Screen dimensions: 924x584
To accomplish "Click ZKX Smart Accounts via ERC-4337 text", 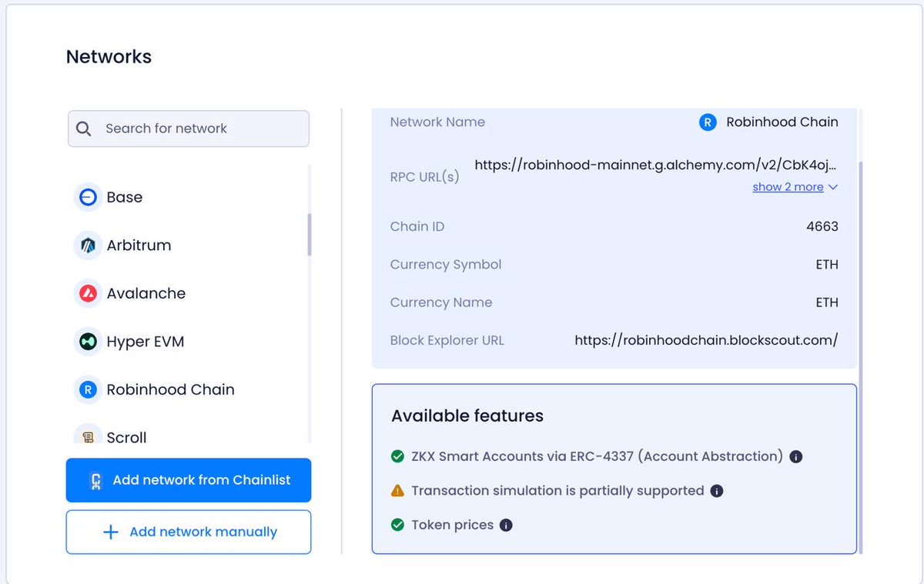I will (x=598, y=456).
